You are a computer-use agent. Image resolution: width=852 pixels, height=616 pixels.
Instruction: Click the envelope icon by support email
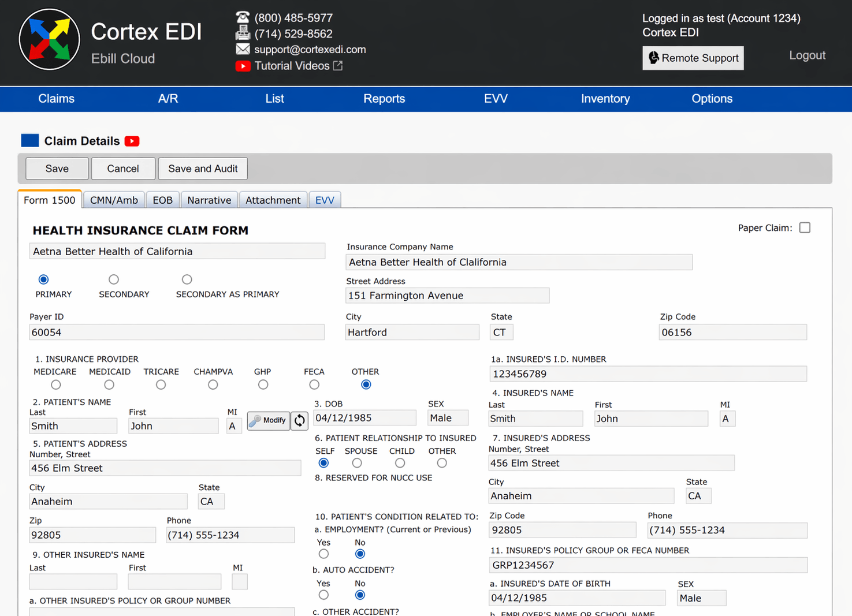(x=243, y=49)
